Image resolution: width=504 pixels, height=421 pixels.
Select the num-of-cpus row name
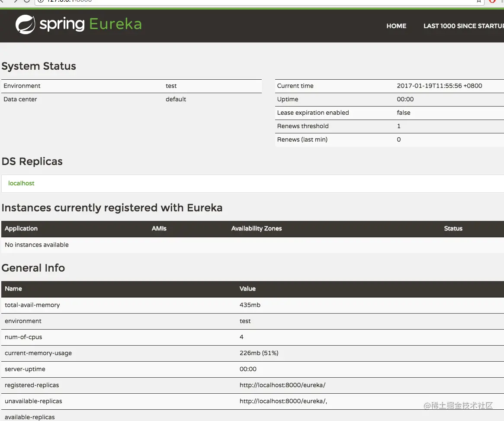pyautogui.click(x=23, y=337)
